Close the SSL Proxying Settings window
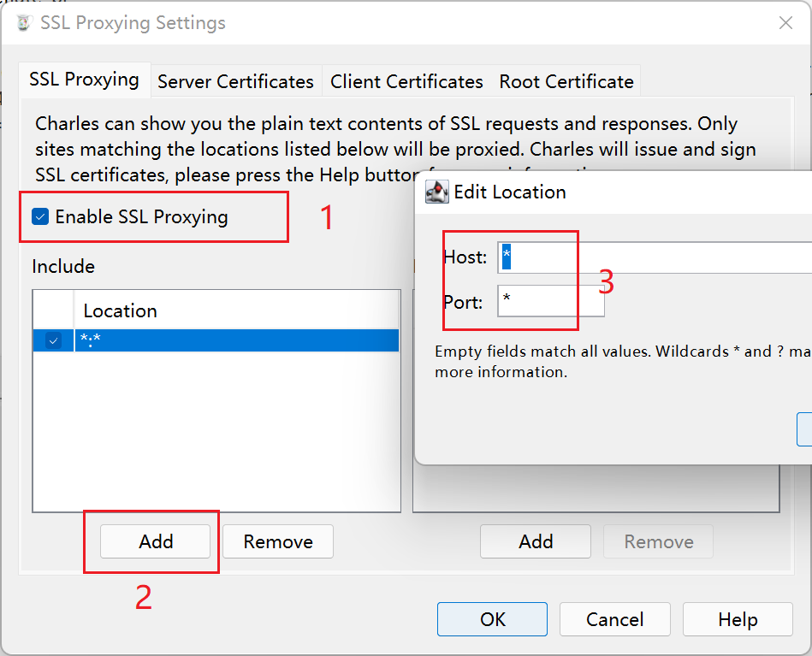This screenshot has height=656, width=812. pyautogui.click(x=785, y=23)
